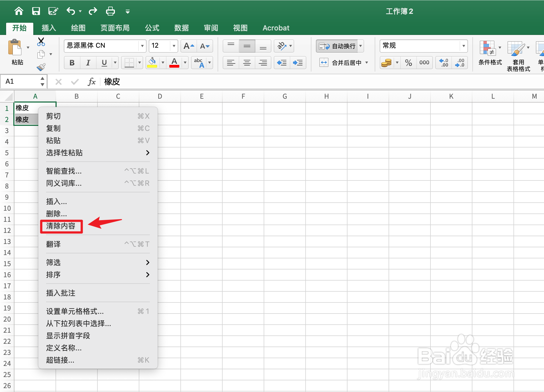Click the Increase Decimal icon
Image resolution: width=544 pixels, height=392 pixels.
[443, 63]
